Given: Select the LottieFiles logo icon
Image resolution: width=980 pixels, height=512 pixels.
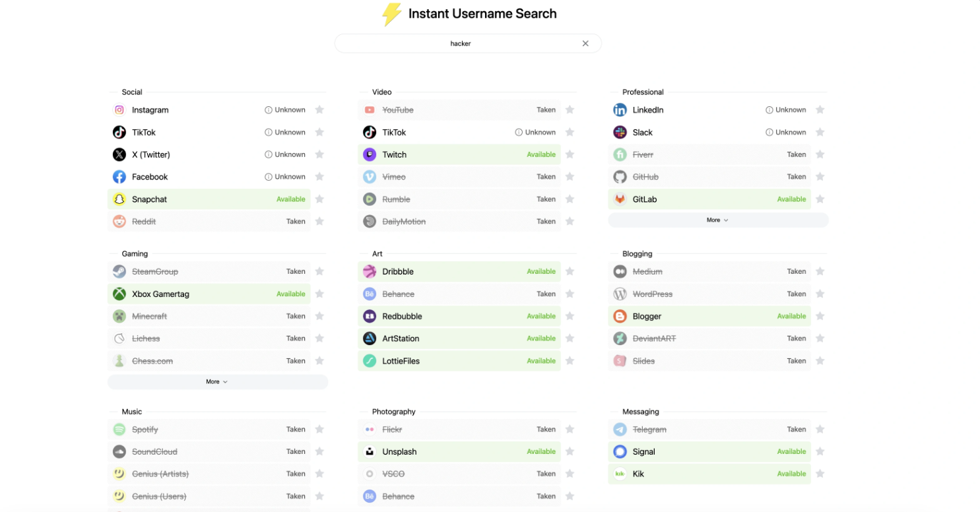Looking at the screenshot, I should [x=370, y=361].
